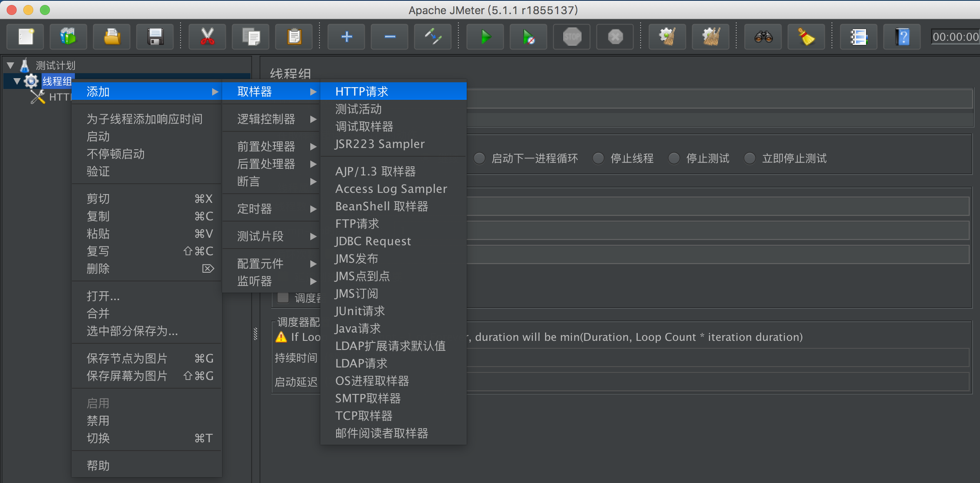980x483 pixels.
Task: Click the Open file folder icon
Action: click(112, 37)
